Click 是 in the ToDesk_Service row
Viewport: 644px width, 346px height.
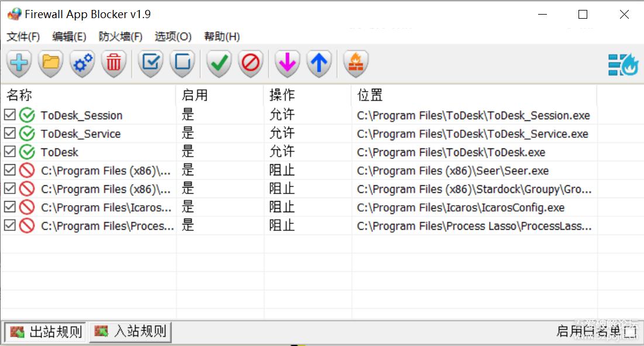point(188,133)
